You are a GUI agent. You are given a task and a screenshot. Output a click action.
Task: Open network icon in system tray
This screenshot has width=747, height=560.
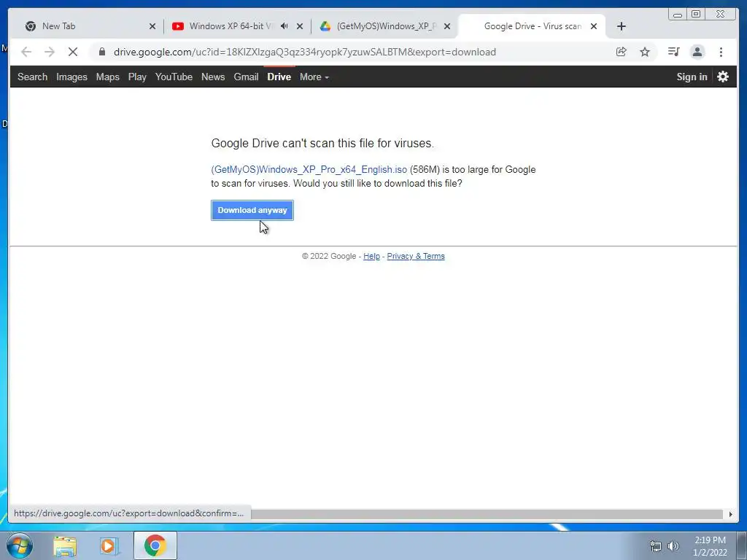click(656, 546)
